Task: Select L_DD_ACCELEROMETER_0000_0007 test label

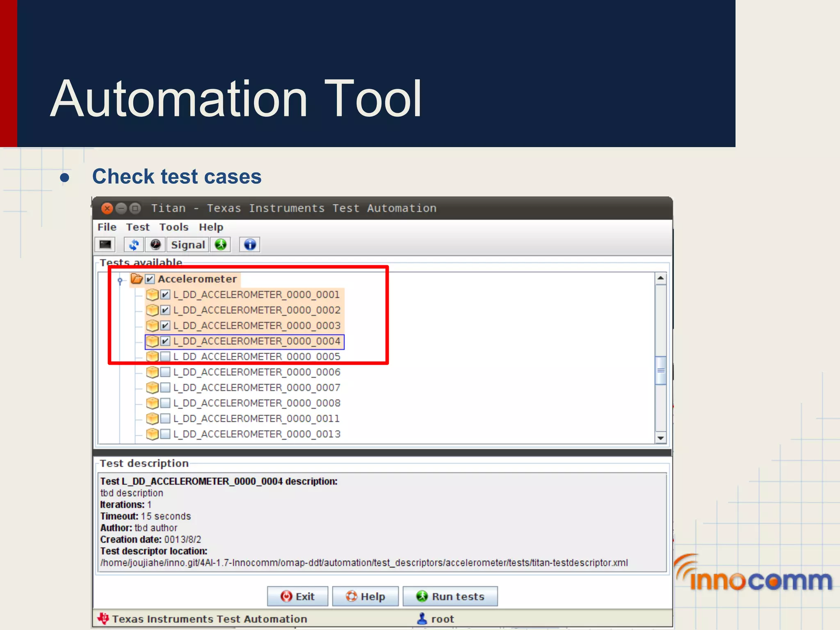Action: pyautogui.click(x=257, y=388)
